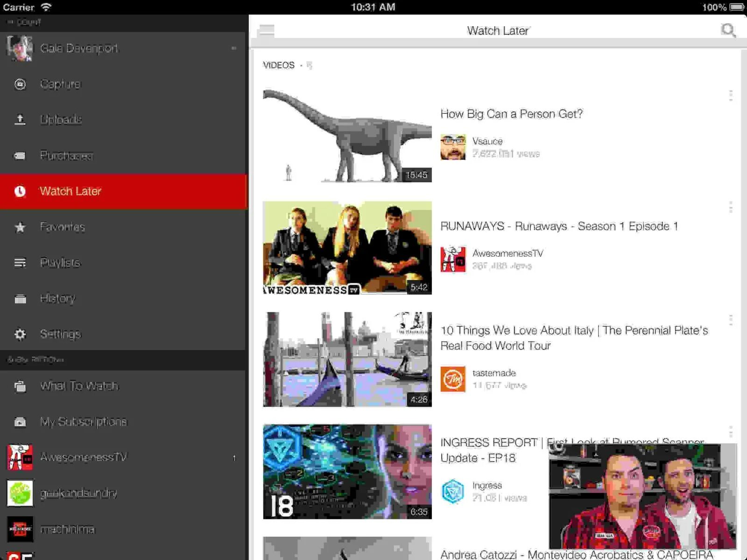Screen dimensions: 747x560
Task: Open options for INGRESS REPORT video
Action: pyautogui.click(x=731, y=432)
